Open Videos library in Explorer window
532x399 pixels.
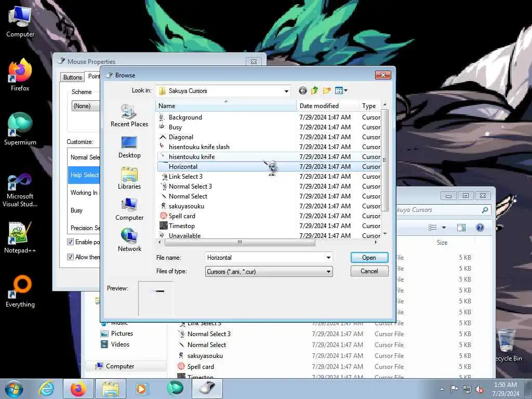pyautogui.click(x=115, y=344)
